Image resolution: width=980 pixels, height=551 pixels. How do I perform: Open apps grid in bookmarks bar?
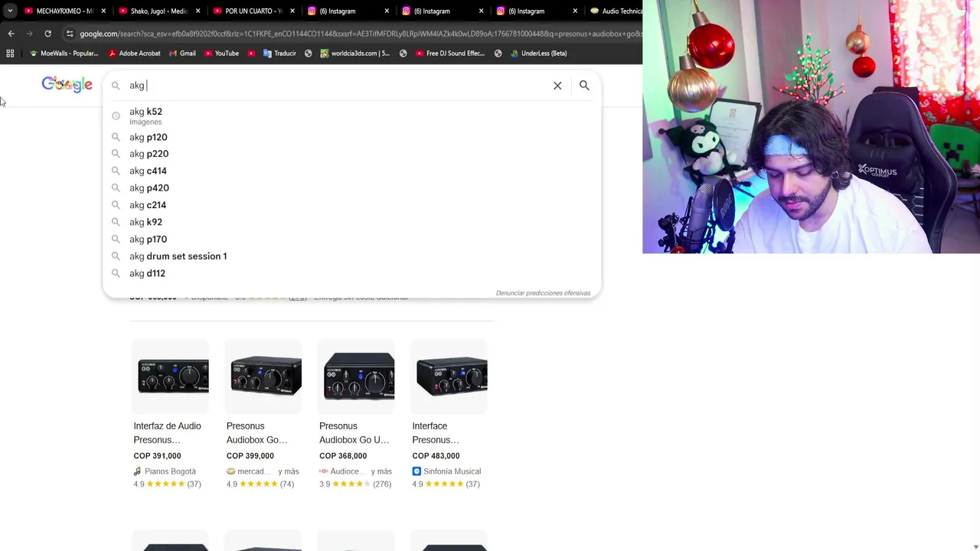[10, 54]
